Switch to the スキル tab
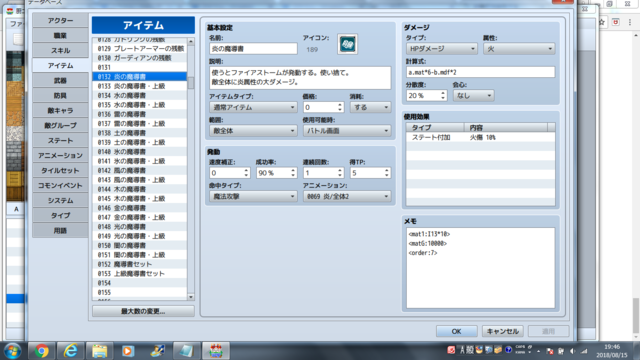Screen dimensions: 640x360 [60, 51]
